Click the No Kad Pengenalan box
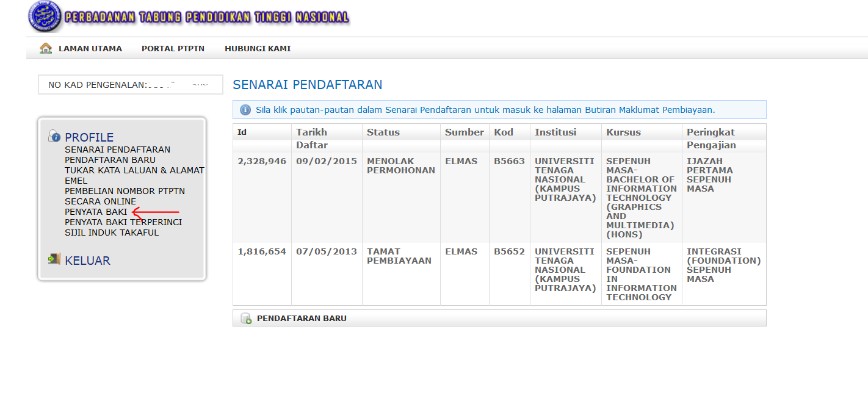This screenshot has width=868, height=404. pos(131,85)
